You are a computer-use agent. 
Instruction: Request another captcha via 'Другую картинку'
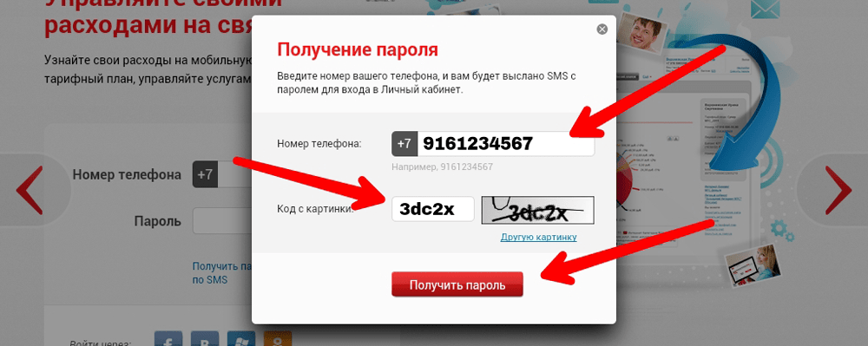coord(539,237)
